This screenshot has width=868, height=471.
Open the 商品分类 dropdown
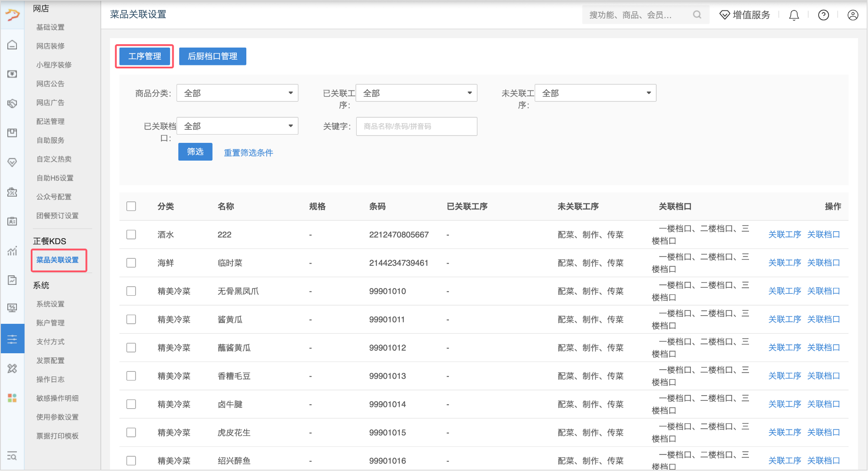pyautogui.click(x=237, y=93)
